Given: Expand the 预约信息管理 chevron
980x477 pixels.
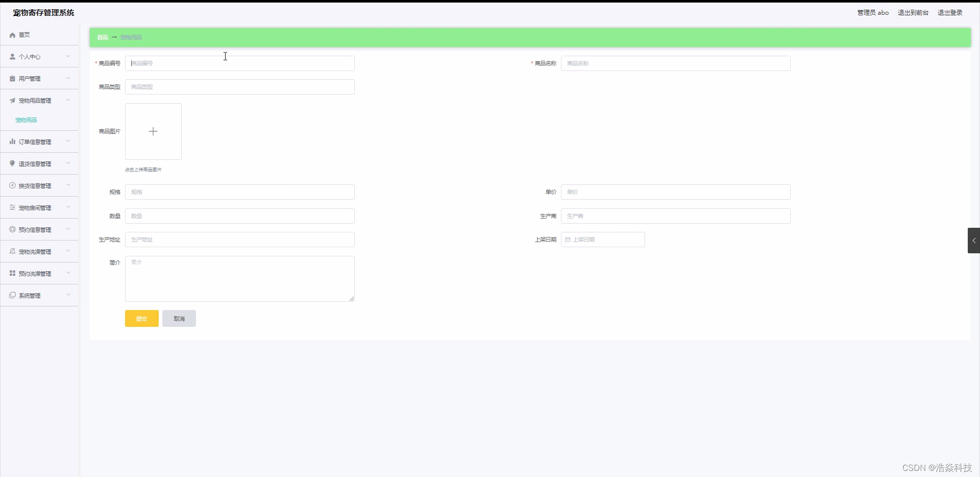Looking at the screenshot, I should (68, 229).
